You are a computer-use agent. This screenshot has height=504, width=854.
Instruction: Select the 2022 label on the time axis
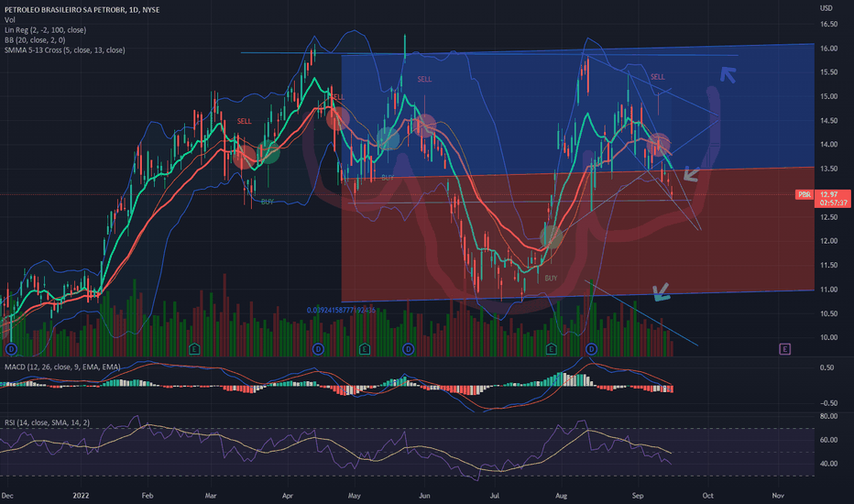tap(81, 495)
